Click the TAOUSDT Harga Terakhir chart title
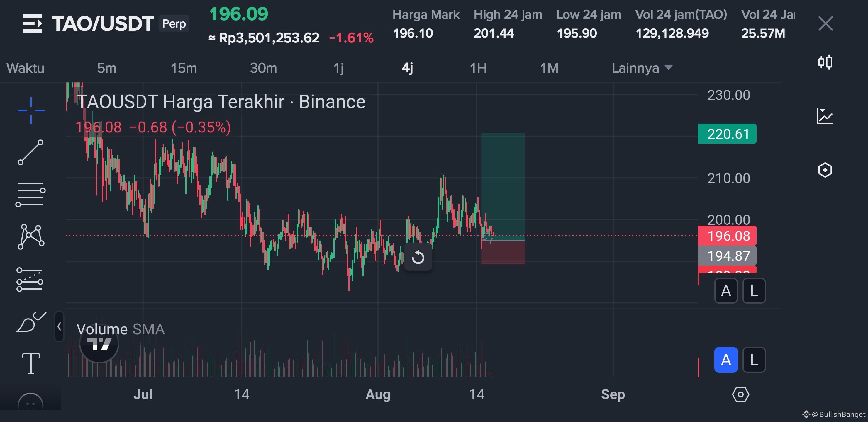Screen dimensions: 868x422 pyautogui.click(x=221, y=102)
